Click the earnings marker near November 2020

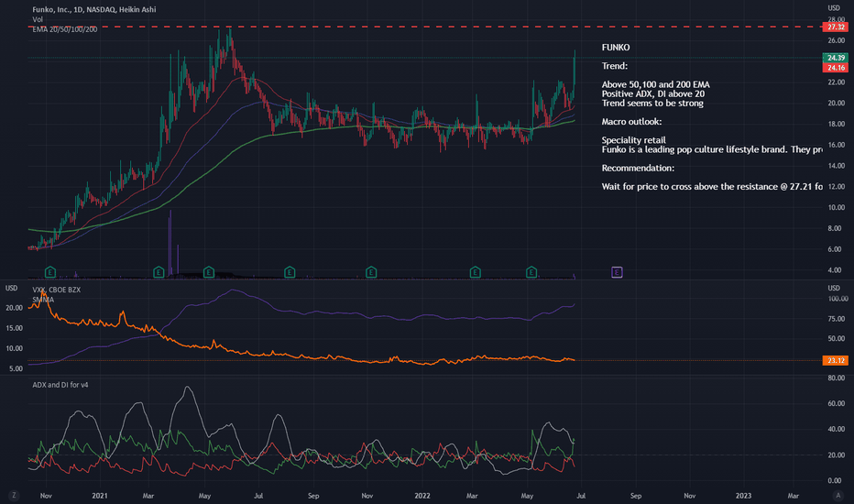click(50, 272)
